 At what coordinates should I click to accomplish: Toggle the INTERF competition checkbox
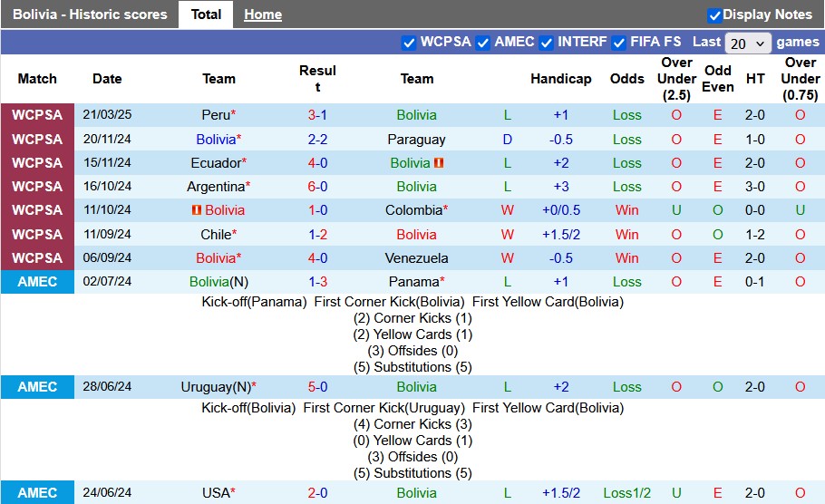pyautogui.click(x=547, y=43)
